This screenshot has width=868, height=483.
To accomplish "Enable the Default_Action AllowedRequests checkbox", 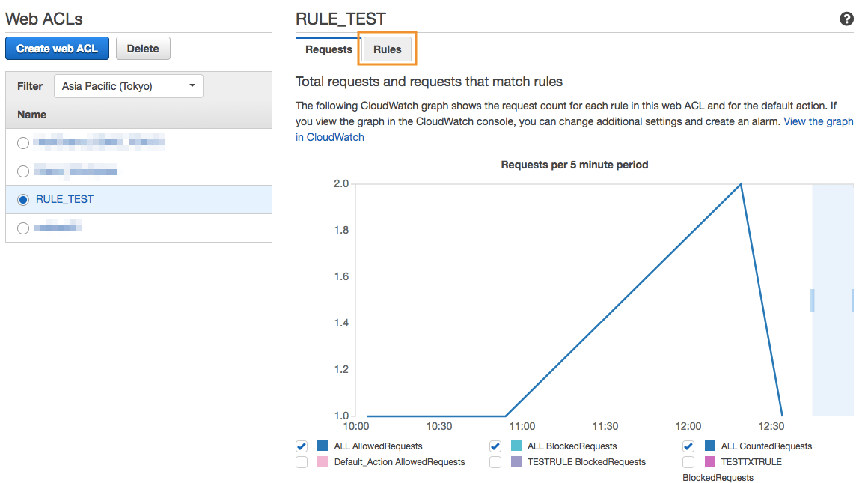I will tap(302, 462).
